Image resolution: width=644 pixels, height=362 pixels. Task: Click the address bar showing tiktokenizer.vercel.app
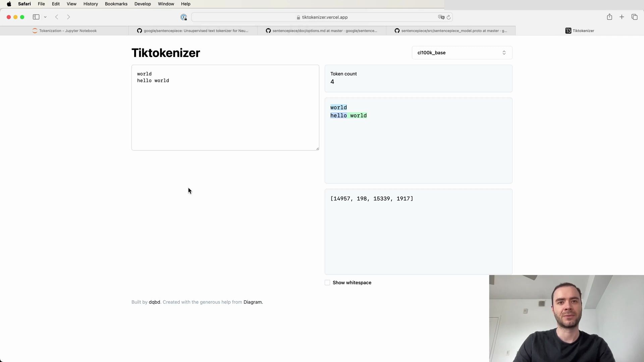click(322, 17)
